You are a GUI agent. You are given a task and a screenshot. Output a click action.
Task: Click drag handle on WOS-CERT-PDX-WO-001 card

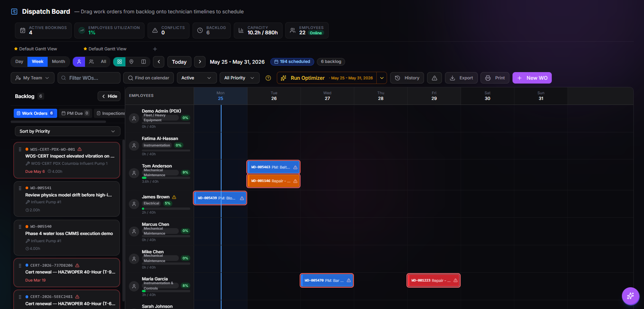(20, 150)
